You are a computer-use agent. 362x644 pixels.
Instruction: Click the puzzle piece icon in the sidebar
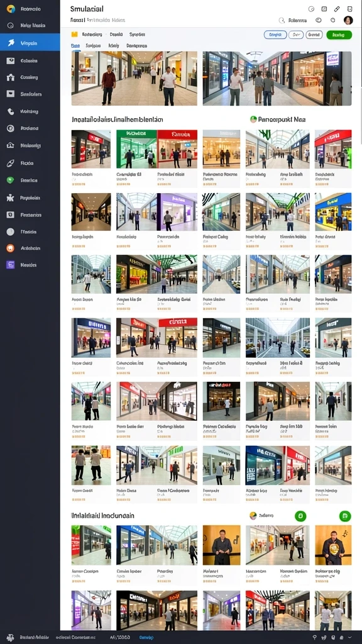11,197
